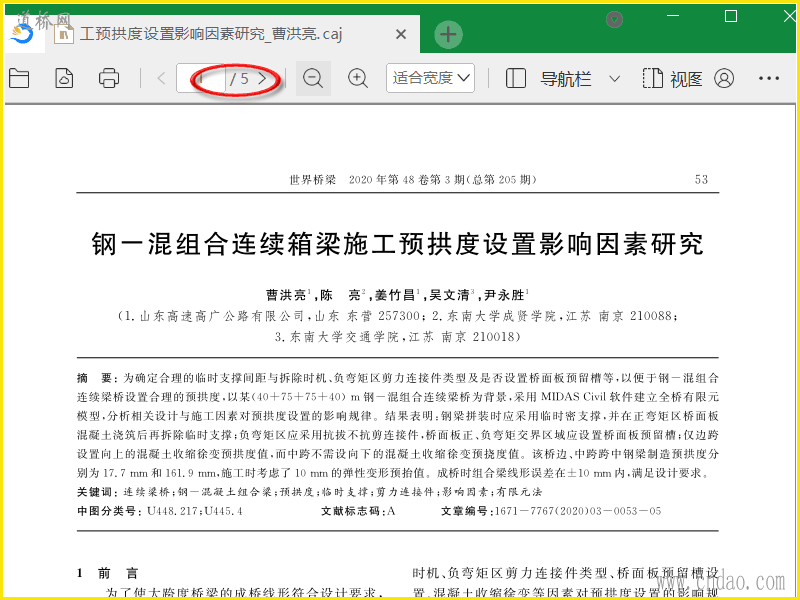The height and width of the screenshot is (600, 800).
Task: Add a new tab with the plus button
Action: (448, 35)
